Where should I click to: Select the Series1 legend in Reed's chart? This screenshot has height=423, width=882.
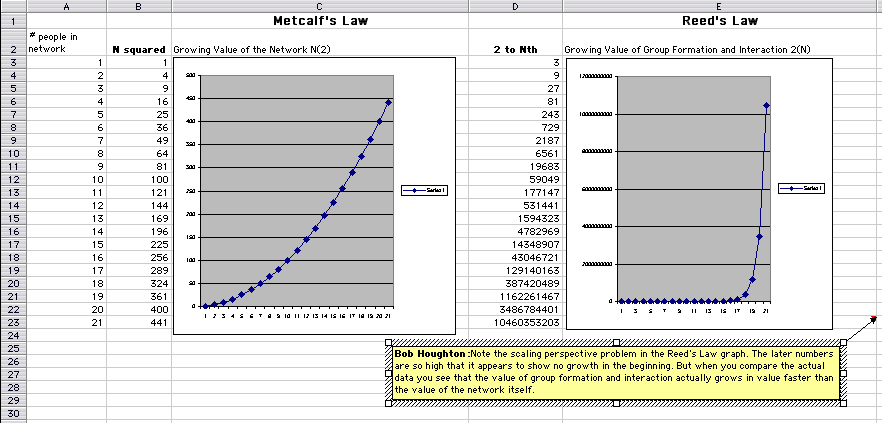coord(809,188)
